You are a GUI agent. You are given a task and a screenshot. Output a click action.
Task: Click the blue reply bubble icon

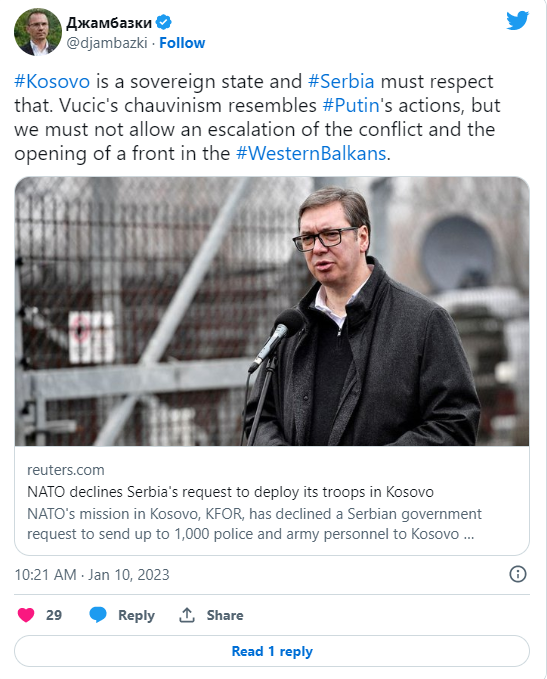point(98,615)
